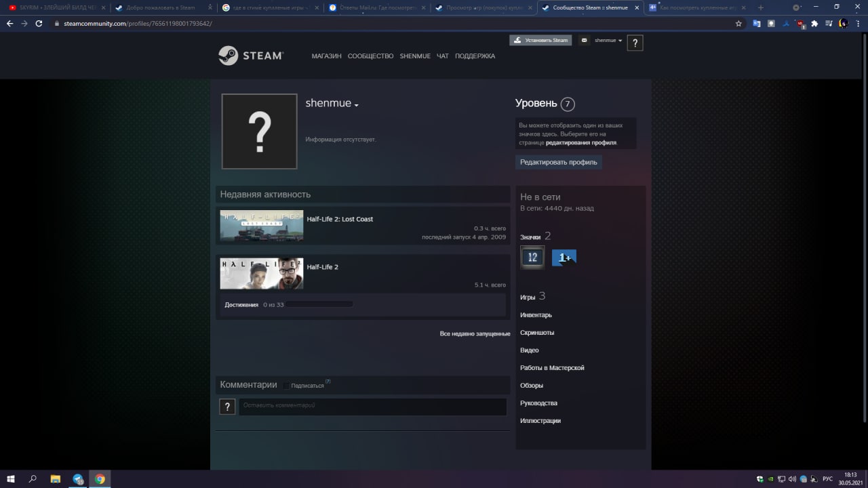Click the Chrome profile avatar icon

[843, 23]
